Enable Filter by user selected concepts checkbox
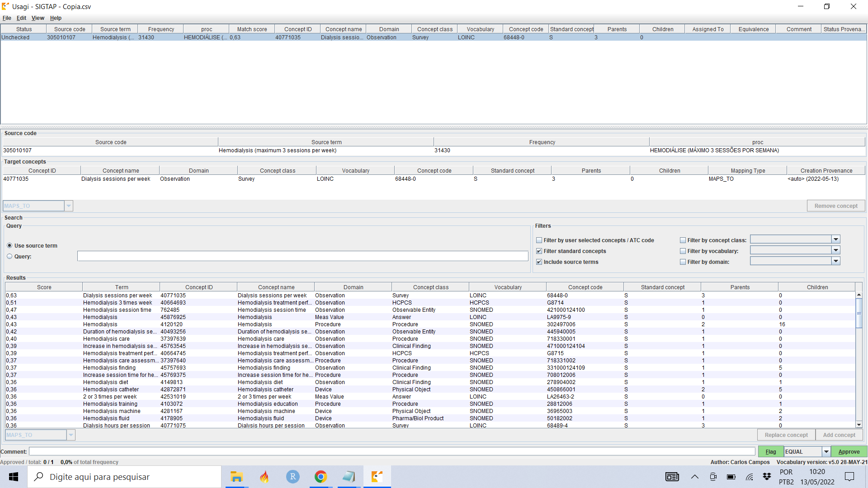 click(539, 240)
